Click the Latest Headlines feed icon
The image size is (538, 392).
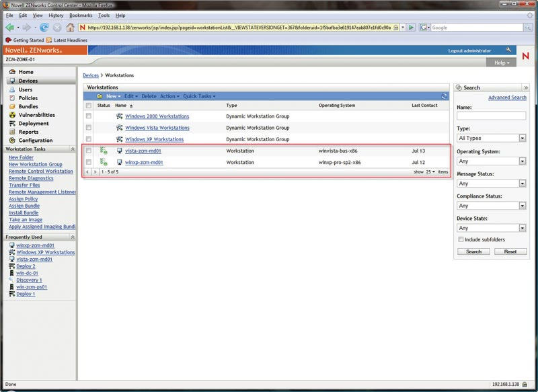pyautogui.click(x=49, y=40)
